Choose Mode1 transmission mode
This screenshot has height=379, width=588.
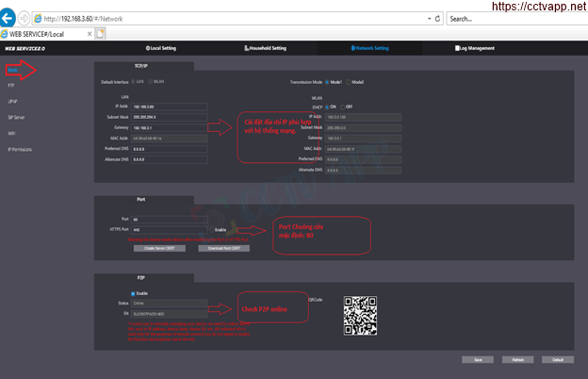click(x=326, y=82)
